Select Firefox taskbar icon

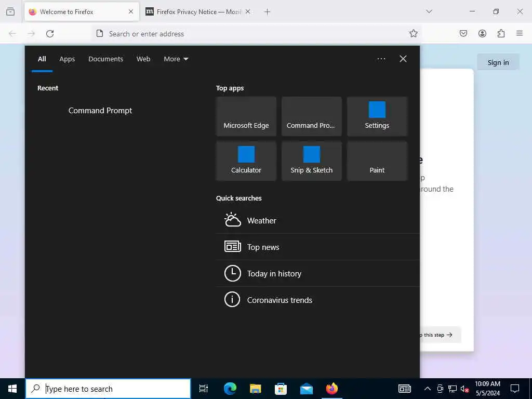coord(332,389)
